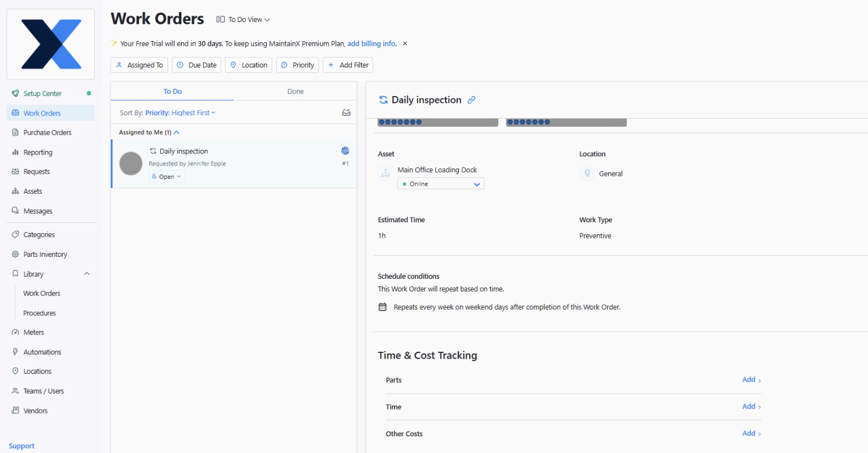Click the inbox icon next to Sort By
868x453 pixels.
(345, 112)
